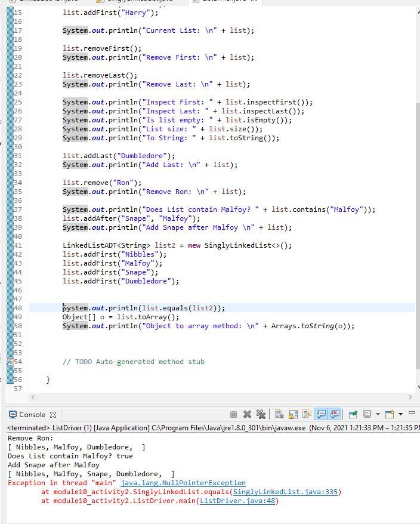The height and width of the screenshot is (524, 420).
Task: Click the Display Selected Console icon
Action: click(x=367, y=414)
